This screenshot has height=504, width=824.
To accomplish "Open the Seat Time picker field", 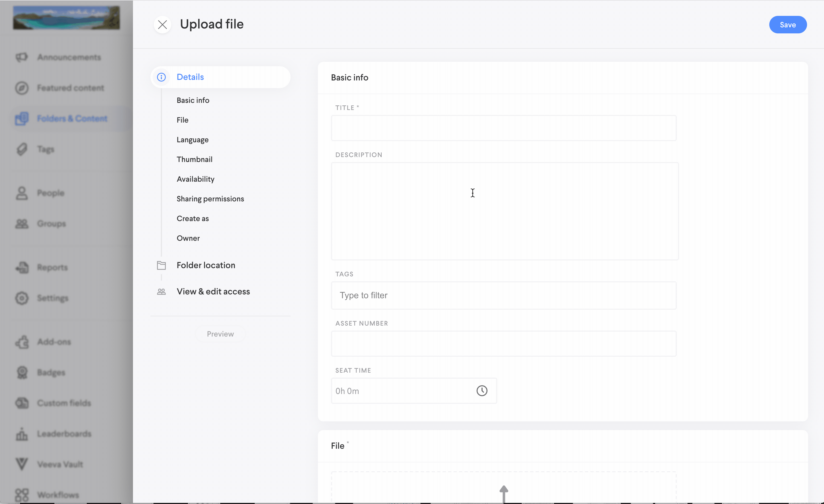I will point(401,391).
